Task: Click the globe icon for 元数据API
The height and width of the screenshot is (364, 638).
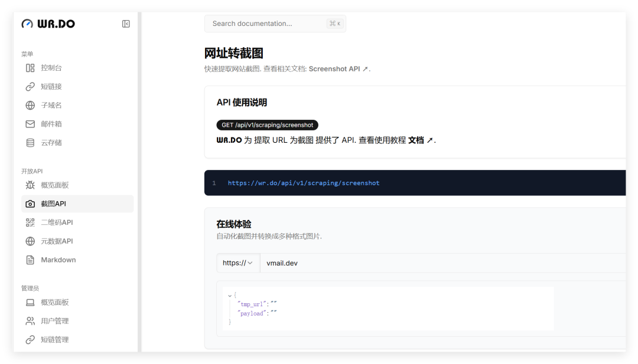Action: 30,241
